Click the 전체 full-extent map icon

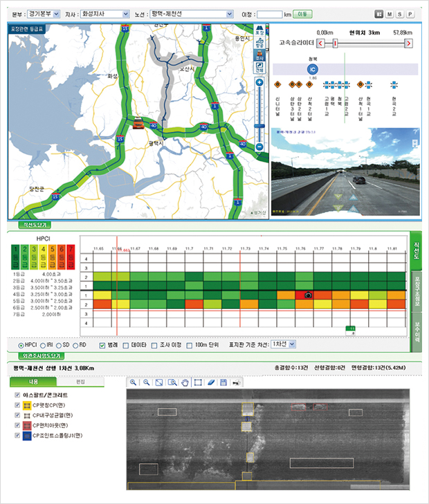259,68
